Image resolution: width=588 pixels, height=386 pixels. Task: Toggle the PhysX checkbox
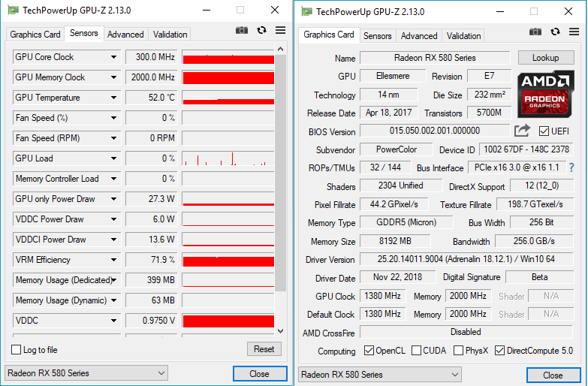[458, 351]
